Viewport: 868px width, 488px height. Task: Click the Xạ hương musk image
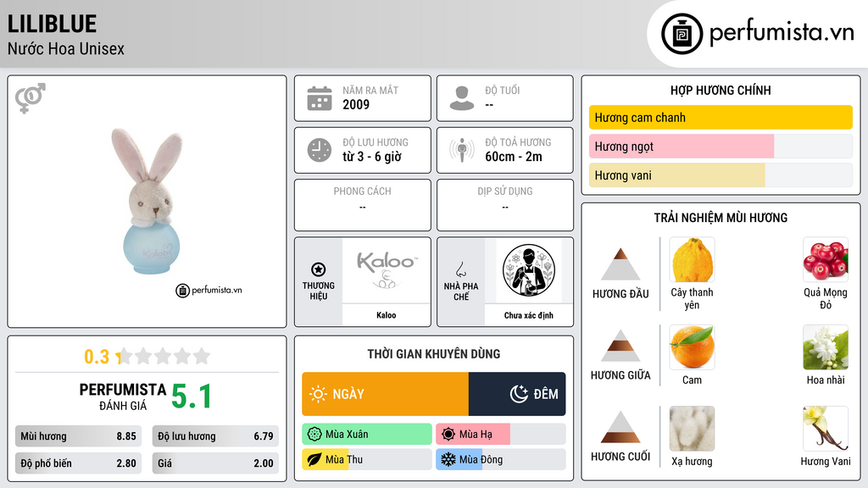692,428
